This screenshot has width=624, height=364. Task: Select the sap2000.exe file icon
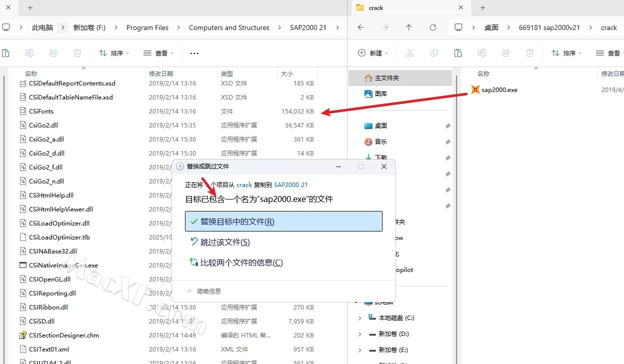tap(475, 89)
